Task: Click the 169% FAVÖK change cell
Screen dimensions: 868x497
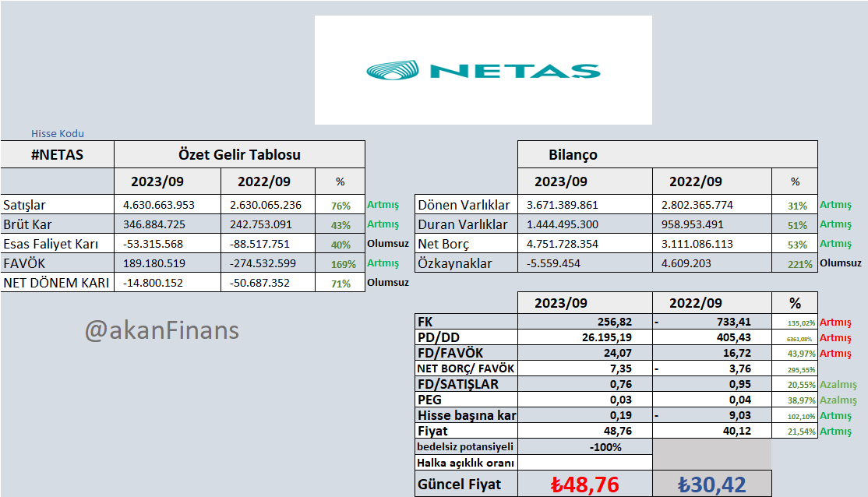Action: (x=340, y=263)
